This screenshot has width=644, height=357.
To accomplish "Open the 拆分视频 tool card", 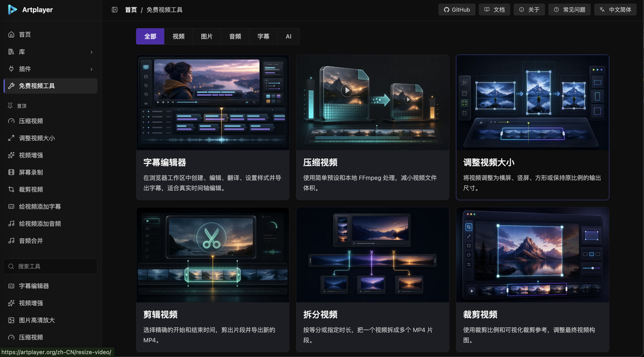I will pos(373,280).
